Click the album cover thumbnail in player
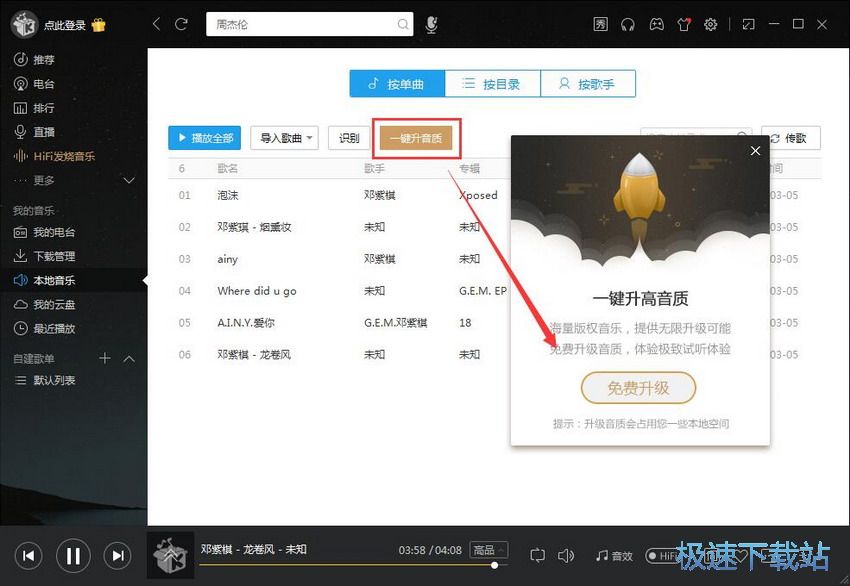Screen dimensions: 850x586 (x=171, y=556)
